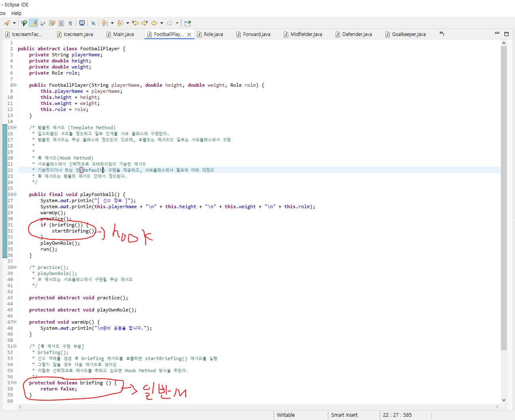
Task: Open Next Annotation dropdown arrow
Action: [x=112, y=23]
